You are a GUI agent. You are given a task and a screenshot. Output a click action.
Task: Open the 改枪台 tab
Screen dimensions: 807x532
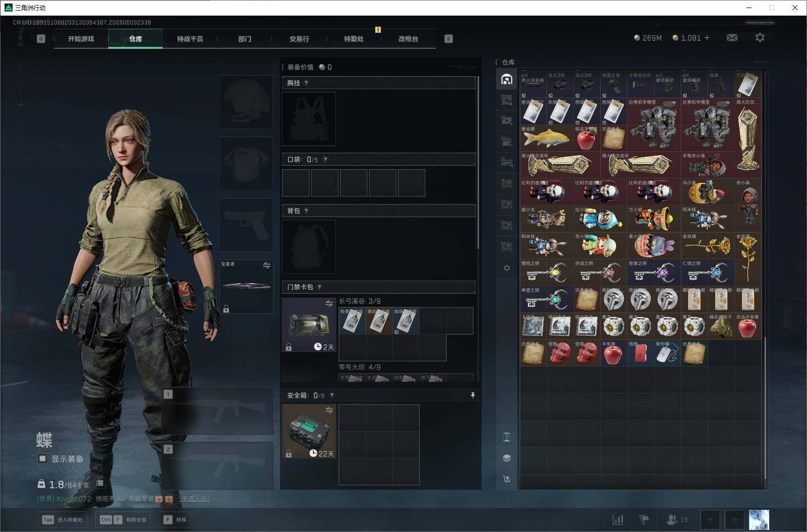408,39
